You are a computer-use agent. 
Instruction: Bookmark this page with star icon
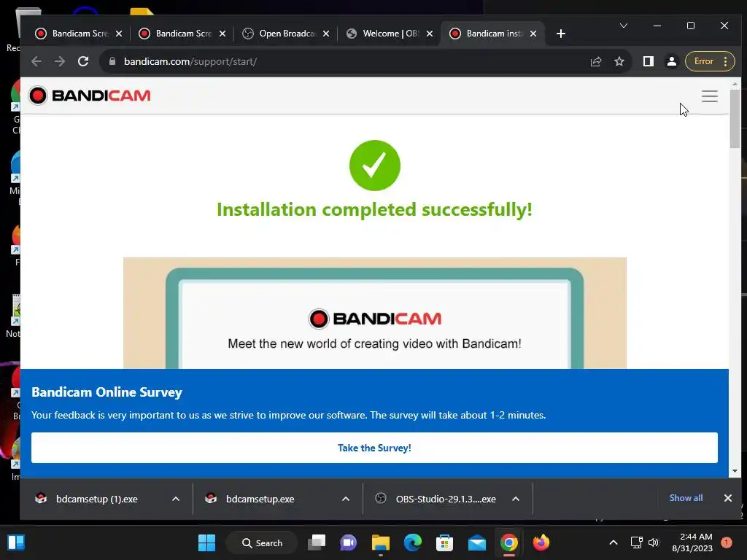coord(619,61)
